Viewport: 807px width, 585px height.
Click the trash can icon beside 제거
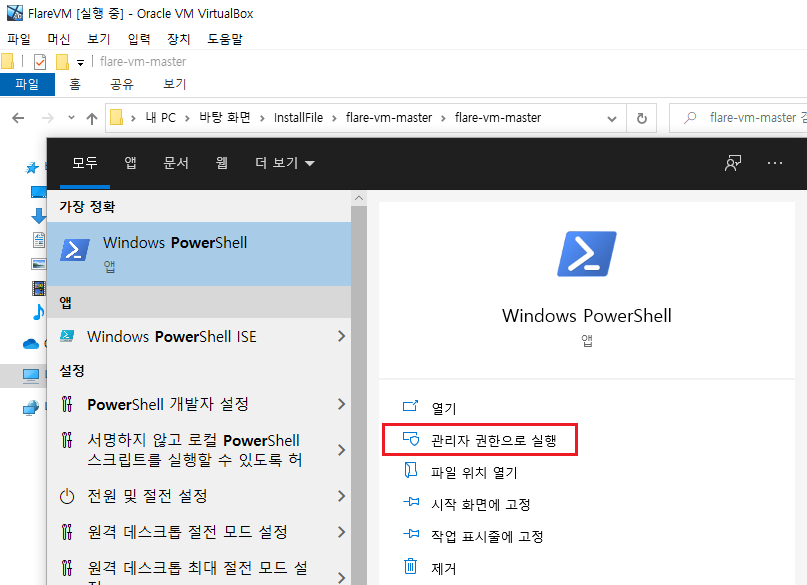pyautogui.click(x=410, y=566)
